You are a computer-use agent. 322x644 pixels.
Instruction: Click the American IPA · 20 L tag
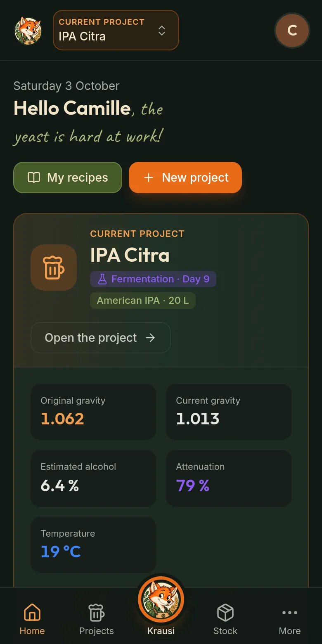point(143,301)
